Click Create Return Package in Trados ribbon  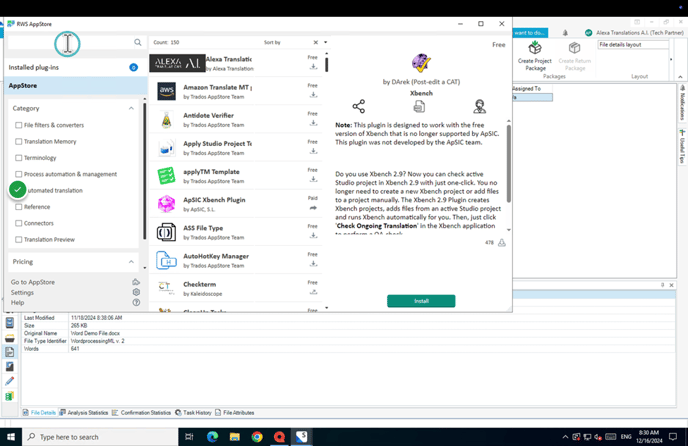tap(574, 56)
